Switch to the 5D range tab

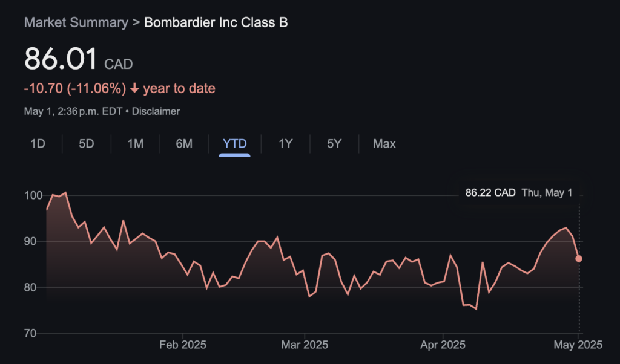tap(87, 144)
